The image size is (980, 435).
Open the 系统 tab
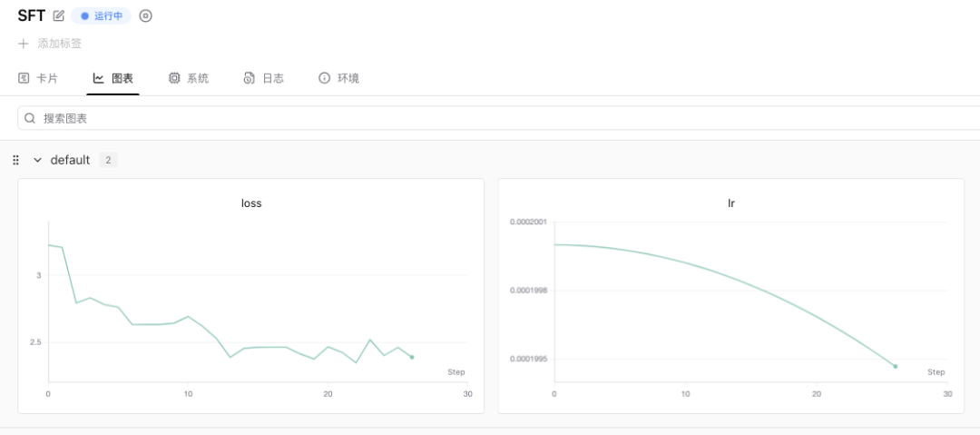tap(188, 78)
